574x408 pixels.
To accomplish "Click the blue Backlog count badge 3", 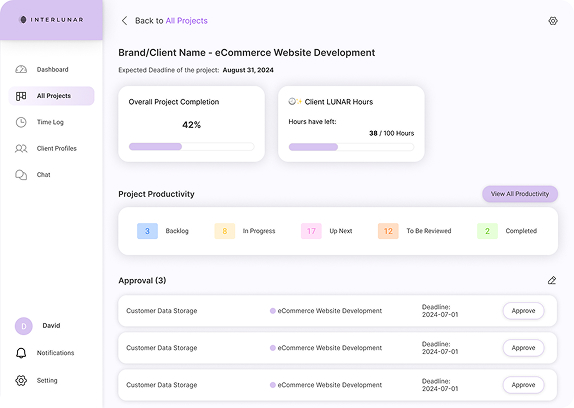I will [x=147, y=231].
